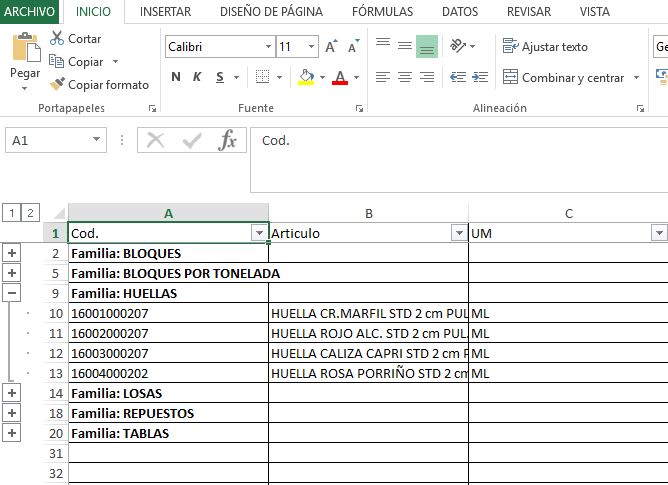Collapse Familia: HUELLAS group
Image resolution: width=668 pixels, height=485 pixels.
(x=12, y=293)
